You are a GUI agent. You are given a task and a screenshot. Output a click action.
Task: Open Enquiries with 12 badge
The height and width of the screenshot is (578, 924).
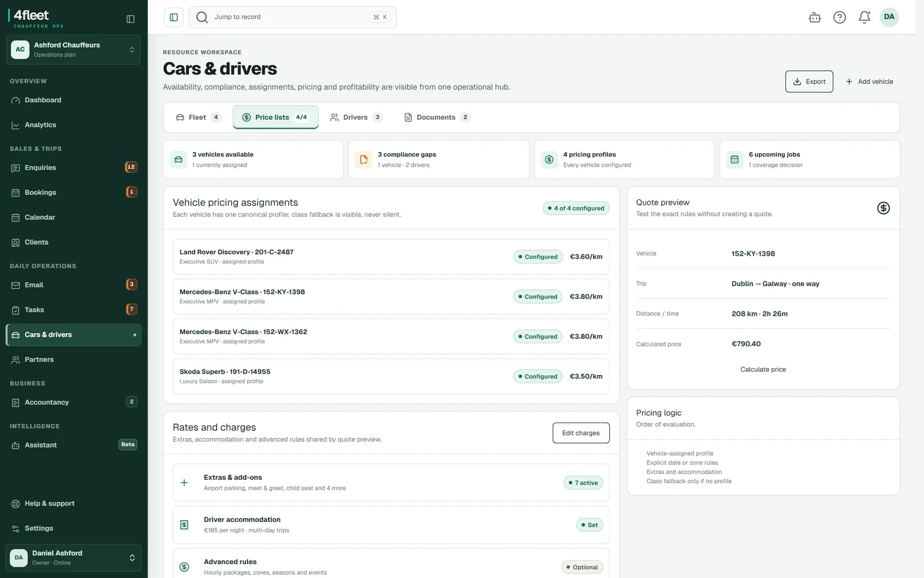point(73,168)
